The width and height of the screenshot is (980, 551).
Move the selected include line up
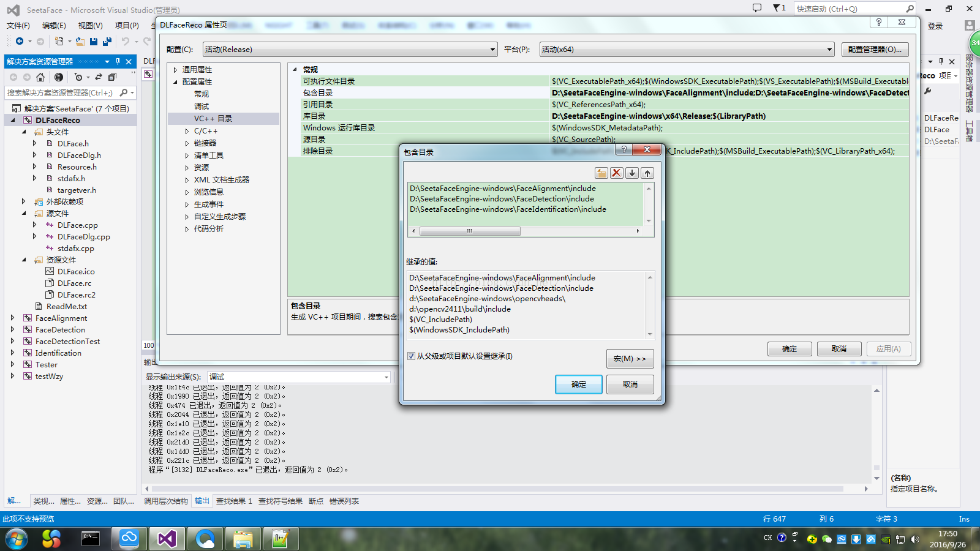647,173
